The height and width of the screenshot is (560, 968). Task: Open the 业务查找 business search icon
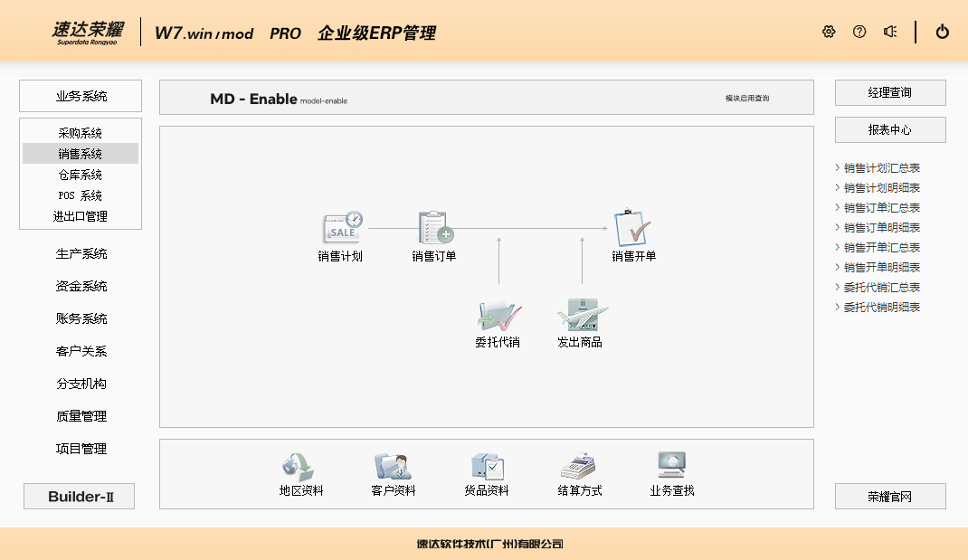click(671, 467)
